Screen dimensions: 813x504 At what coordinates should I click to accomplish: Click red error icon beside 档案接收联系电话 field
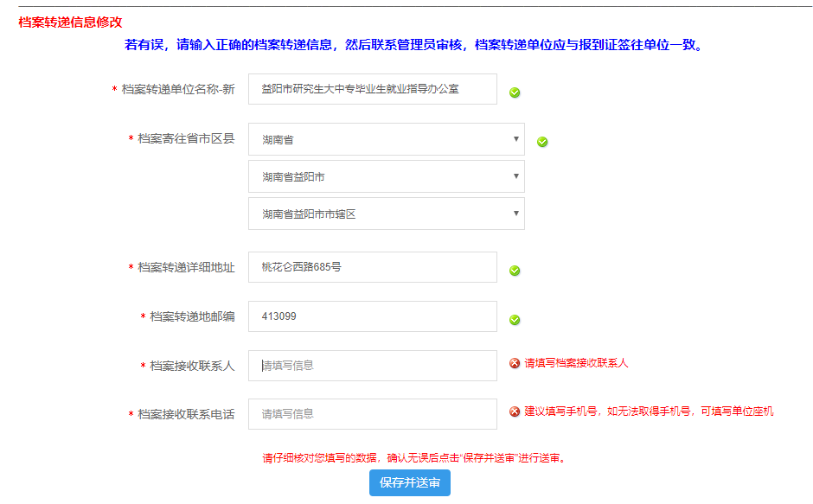pos(515,411)
